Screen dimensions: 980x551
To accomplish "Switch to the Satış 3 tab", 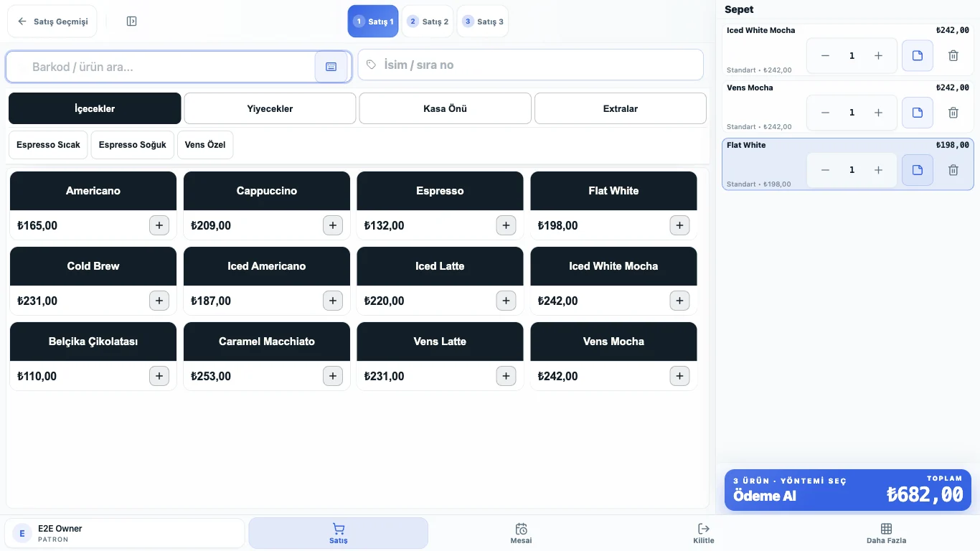I will click(x=483, y=22).
